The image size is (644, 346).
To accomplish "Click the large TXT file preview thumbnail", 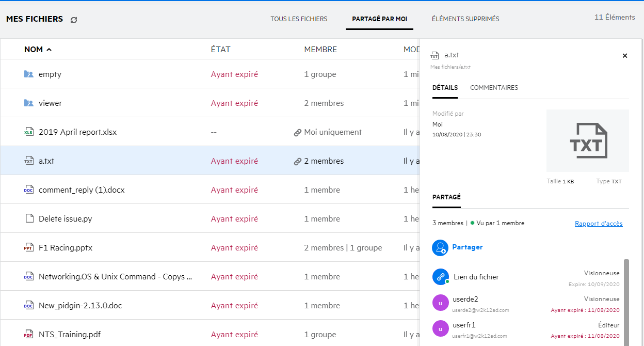I will pyautogui.click(x=588, y=140).
